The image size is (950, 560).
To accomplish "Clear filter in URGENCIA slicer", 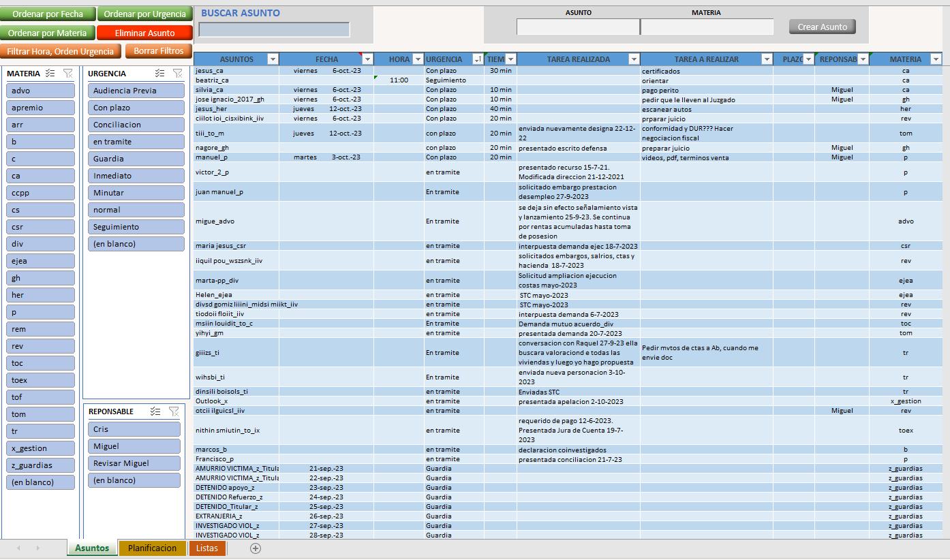I will [x=178, y=73].
